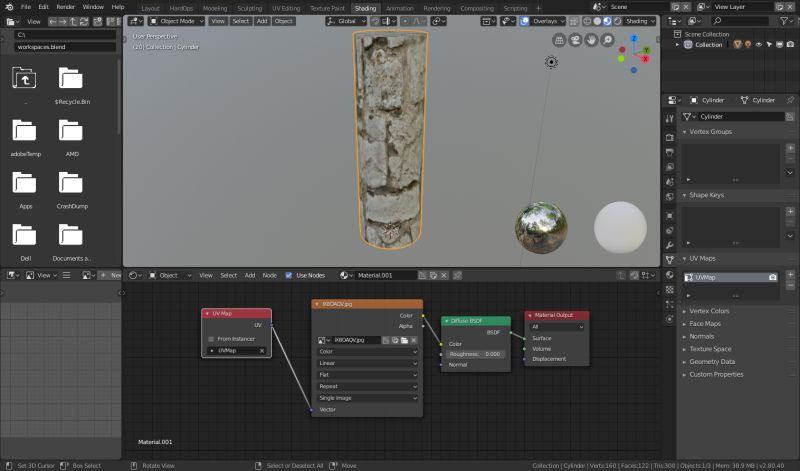Open node editor Add menu
This screenshot has height=471, width=800.
249,275
